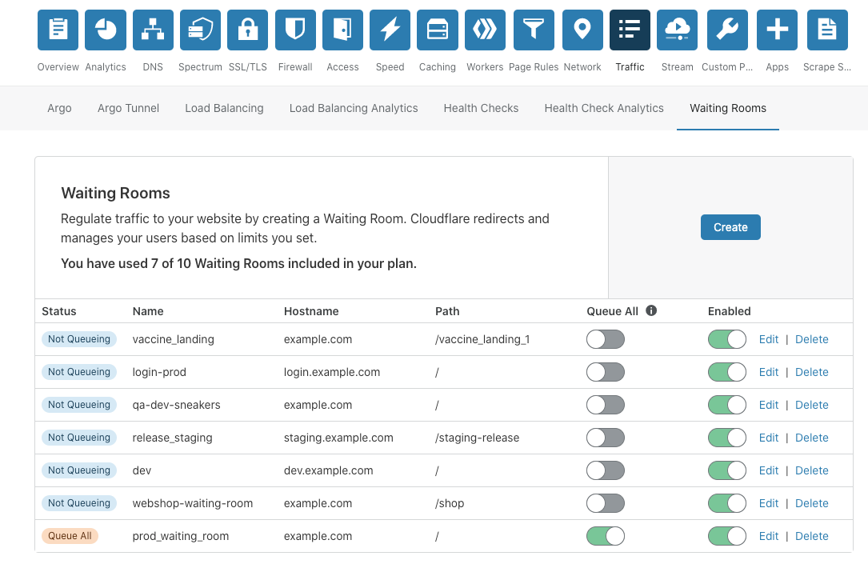
Task: Toggle Queue All for qa-dev-sneakers
Action: point(606,405)
